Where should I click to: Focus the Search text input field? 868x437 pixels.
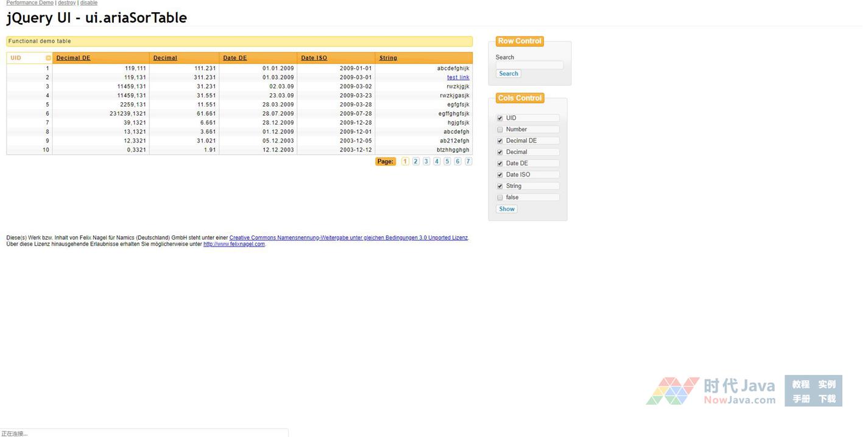click(x=529, y=65)
